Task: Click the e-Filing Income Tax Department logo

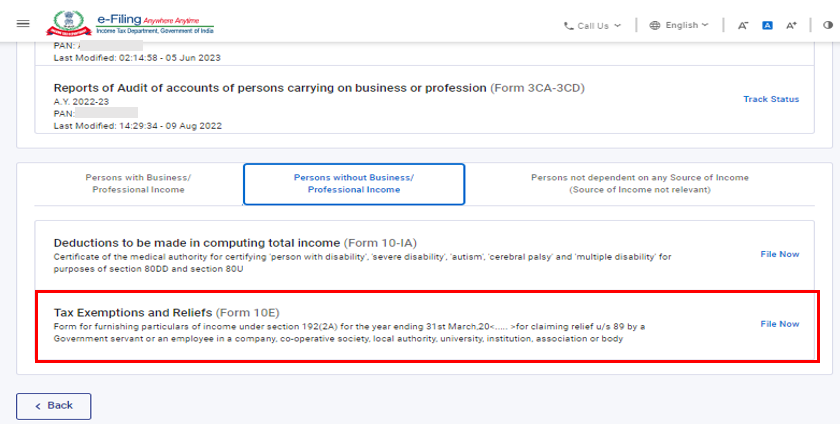Action: pos(130,23)
